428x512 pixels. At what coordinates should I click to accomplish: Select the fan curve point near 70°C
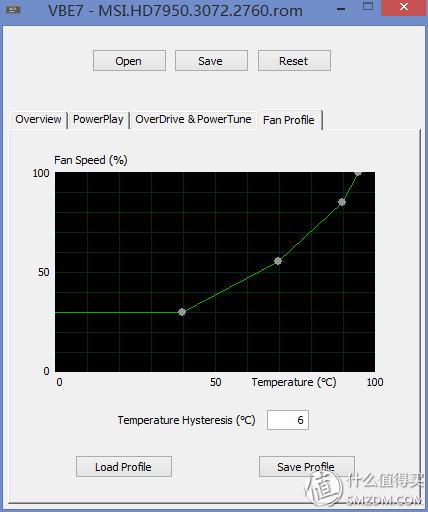coord(278,261)
